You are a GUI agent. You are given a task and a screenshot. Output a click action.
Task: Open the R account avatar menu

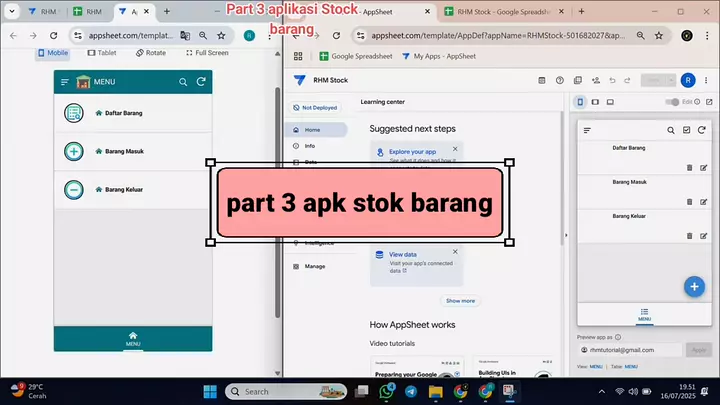click(x=687, y=80)
